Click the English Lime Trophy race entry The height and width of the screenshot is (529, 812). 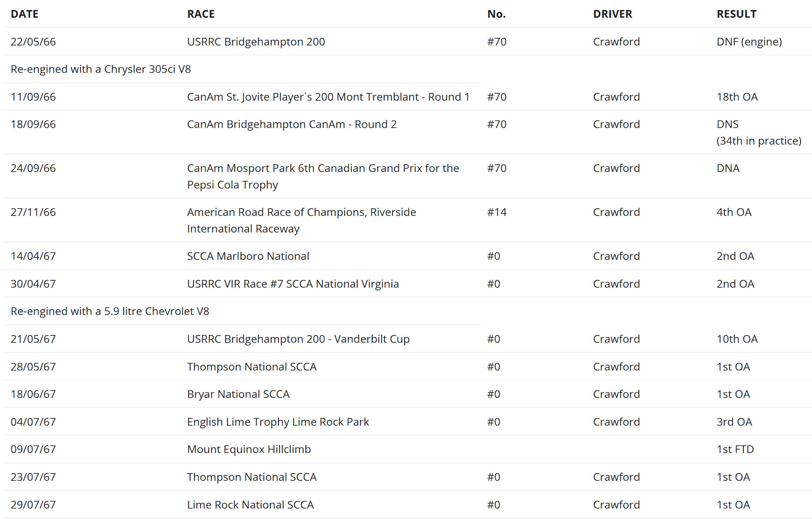pyautogui.click(x=278, y=422)
